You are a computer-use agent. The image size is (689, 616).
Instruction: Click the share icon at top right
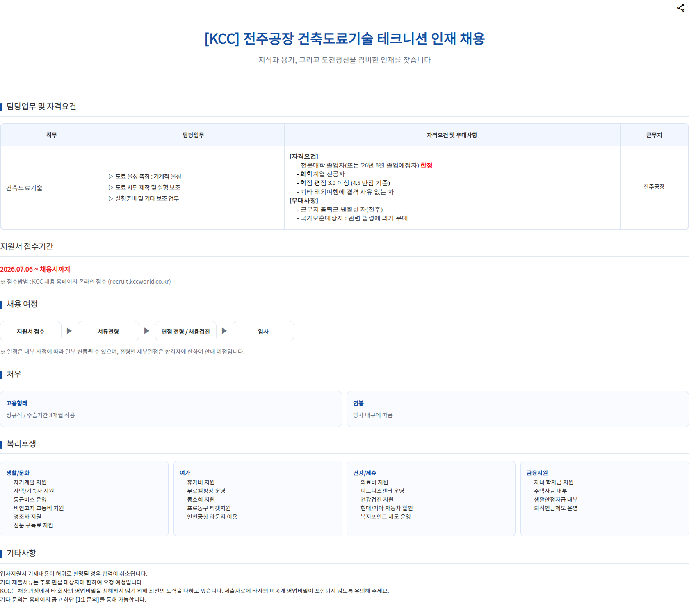(680, 8)
